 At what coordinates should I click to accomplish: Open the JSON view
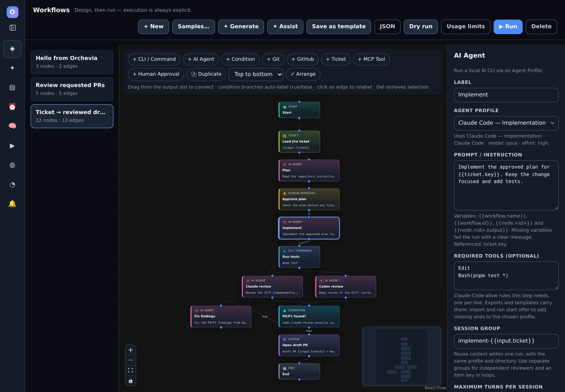click(x=387, y=26)
